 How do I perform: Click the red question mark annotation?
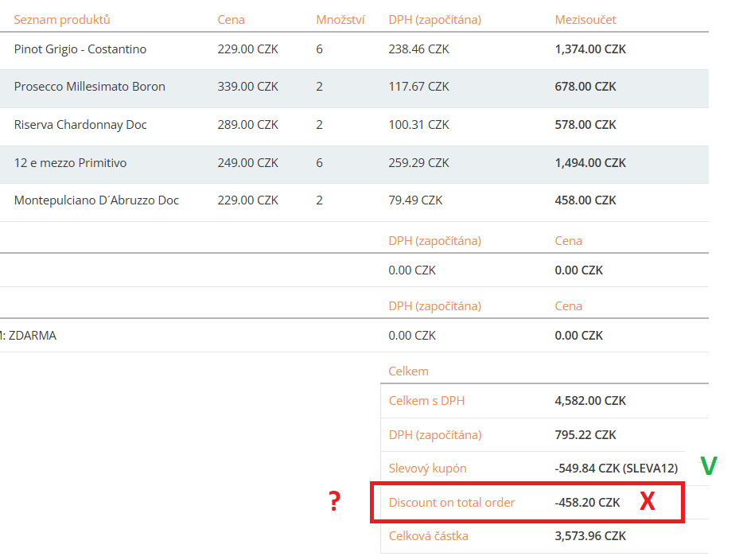[x=335, y=502]
